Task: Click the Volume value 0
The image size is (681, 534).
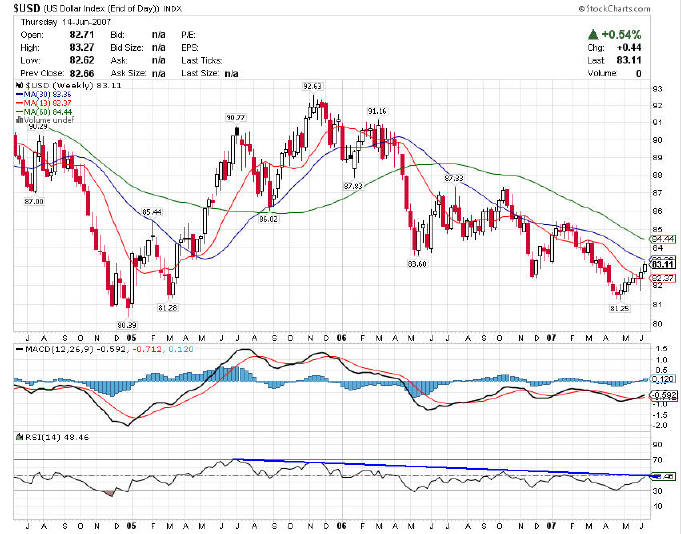Action: pyautogui.click(x=638, y=73)
